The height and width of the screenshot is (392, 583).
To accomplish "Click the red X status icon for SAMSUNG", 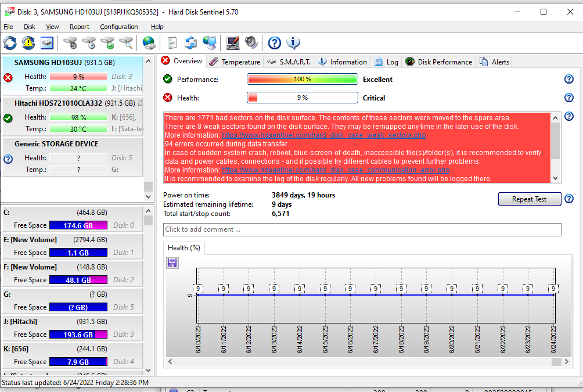I will coord(8,77).
